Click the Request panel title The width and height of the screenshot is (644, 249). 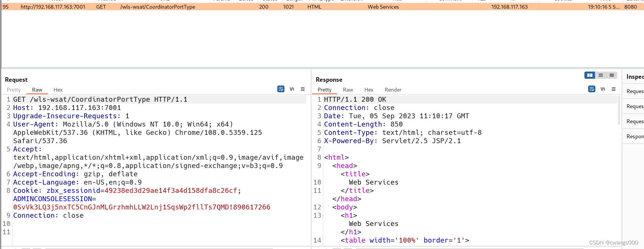(x=16, y=79)
